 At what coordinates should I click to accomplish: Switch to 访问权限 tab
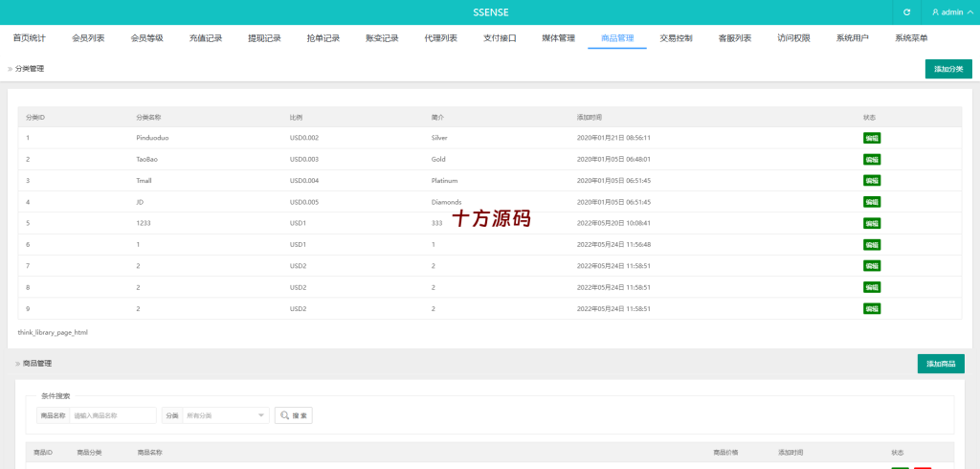pos(793,38)
